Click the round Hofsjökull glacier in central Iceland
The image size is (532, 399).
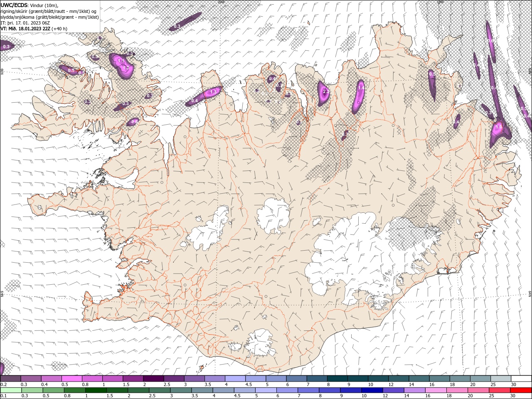[273, 215]
